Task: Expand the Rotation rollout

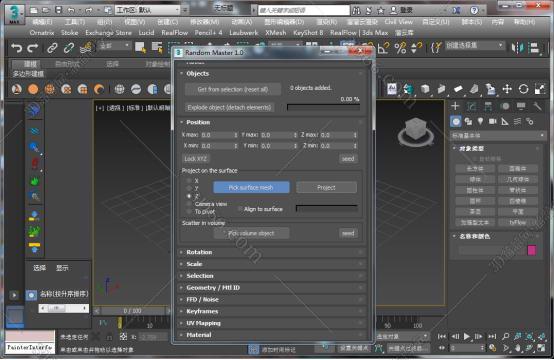Action: click(x=272, y=252)
